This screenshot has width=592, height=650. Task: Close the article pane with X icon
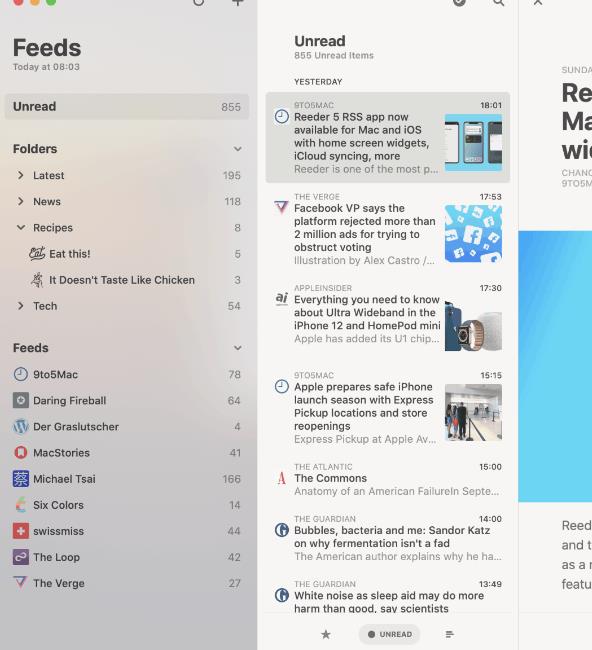pyautogui.click(x=538, y=2)
